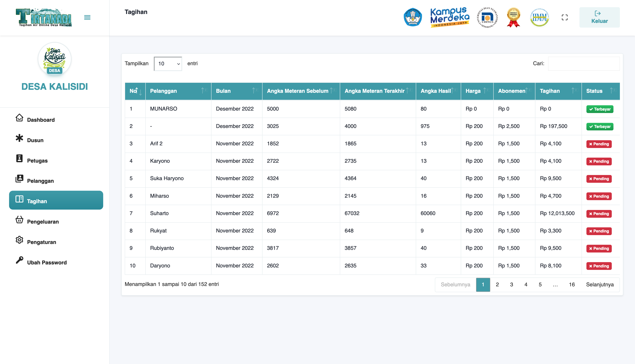Click Pending badge for Rukyat
Image resolution: width=635 pixels, height=364 pixels.
tap(599, 231)
